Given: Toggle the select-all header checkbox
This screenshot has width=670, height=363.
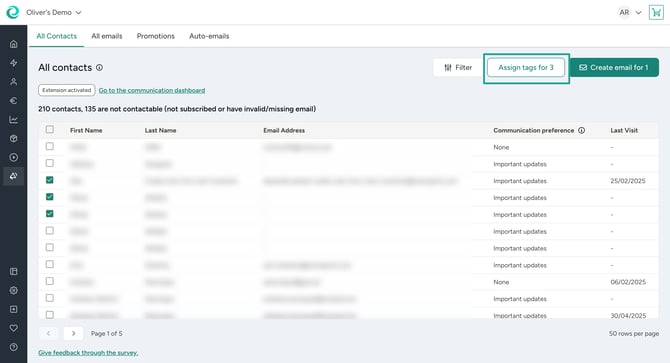Looking at the screenshot, I should [50, 129].
